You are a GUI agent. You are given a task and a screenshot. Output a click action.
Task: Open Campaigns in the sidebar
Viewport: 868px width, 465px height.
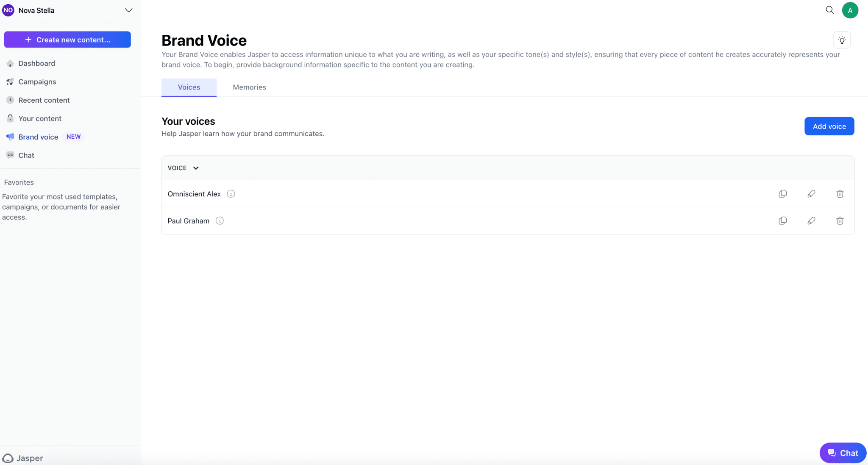pyautogui.click(x=37, y=82)
